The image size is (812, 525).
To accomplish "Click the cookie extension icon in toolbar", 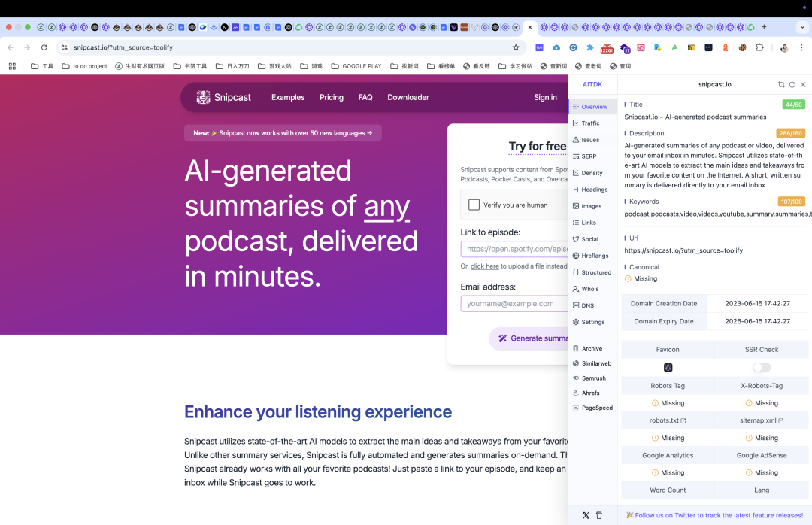I will [x=743, y=47].
